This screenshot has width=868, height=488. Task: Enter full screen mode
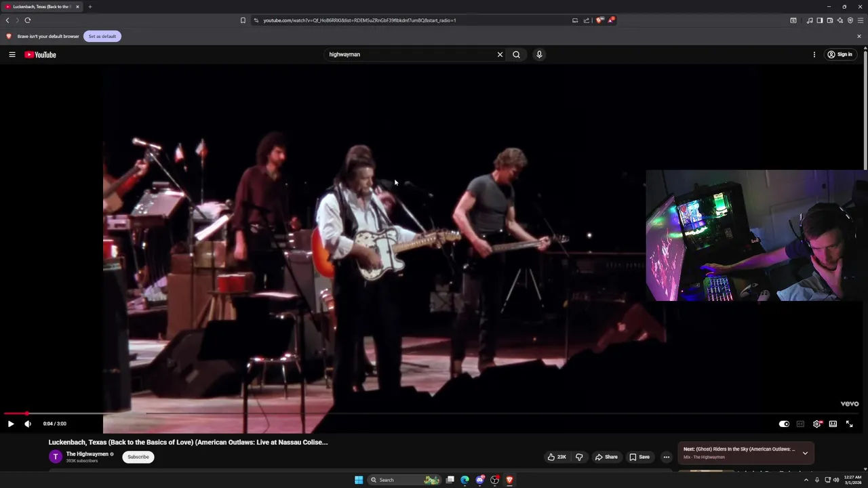pyautogui.click(x=849, y=424)
